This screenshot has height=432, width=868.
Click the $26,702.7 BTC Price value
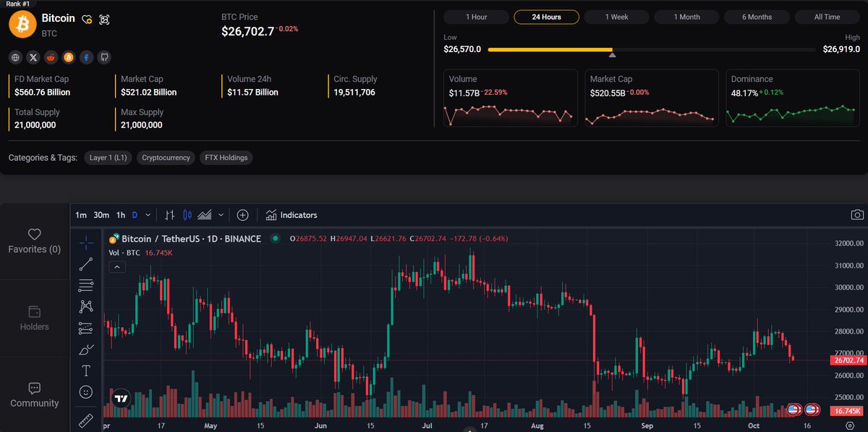point(248,31)
